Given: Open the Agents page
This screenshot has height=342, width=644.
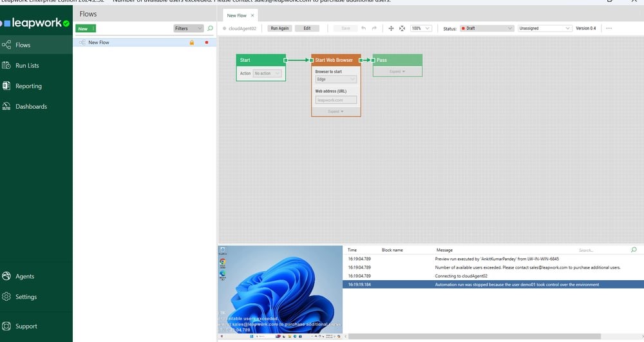Looking at the screenshot, I should [x=24, y=276].
